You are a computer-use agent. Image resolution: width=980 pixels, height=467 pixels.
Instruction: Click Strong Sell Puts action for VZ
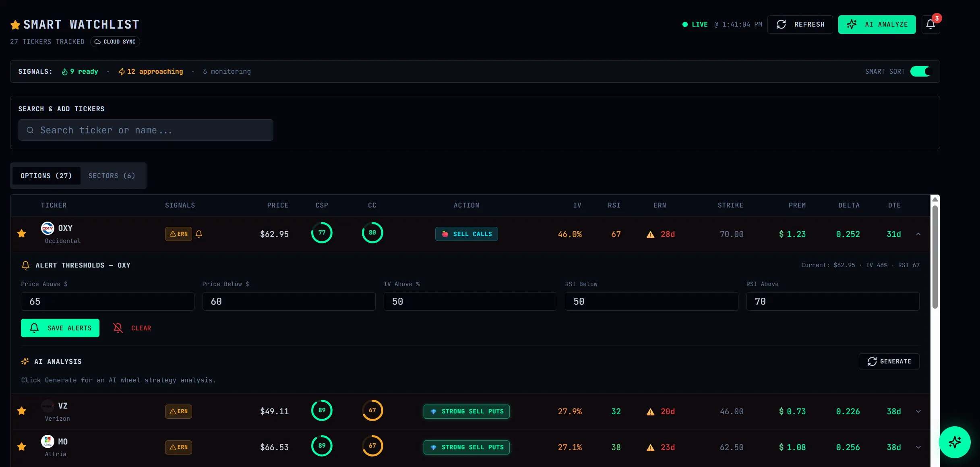[x=467, y=411]
